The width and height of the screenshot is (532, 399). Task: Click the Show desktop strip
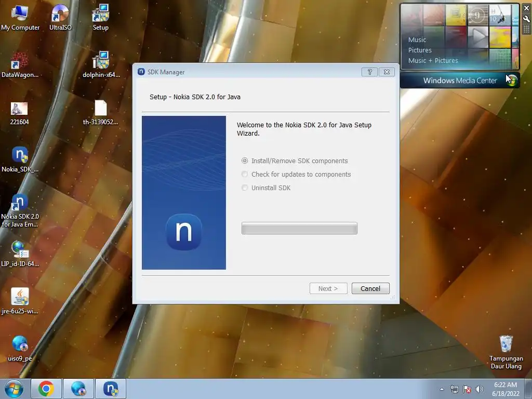pyautogui.click(x=528, y=389)
